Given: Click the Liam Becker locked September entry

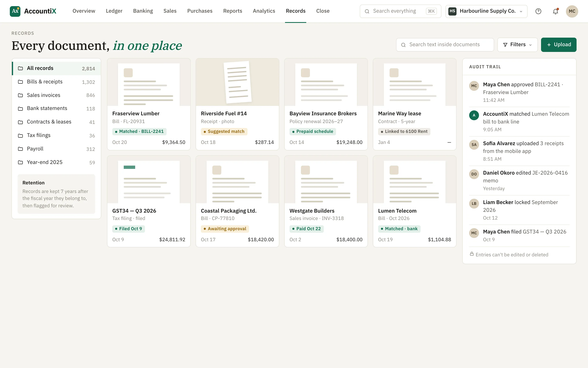Looking at the screenshot, I should (x=519, y=210).
